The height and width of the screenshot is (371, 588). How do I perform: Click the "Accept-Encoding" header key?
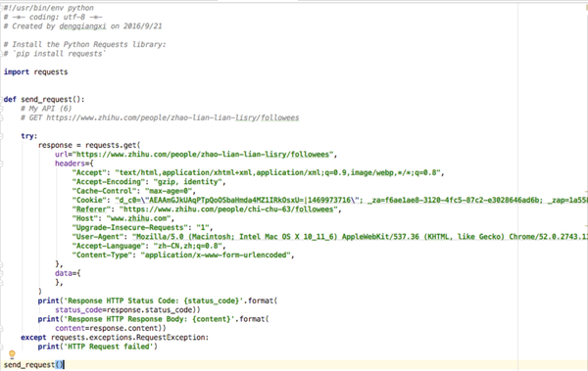[x=108, y=182]
